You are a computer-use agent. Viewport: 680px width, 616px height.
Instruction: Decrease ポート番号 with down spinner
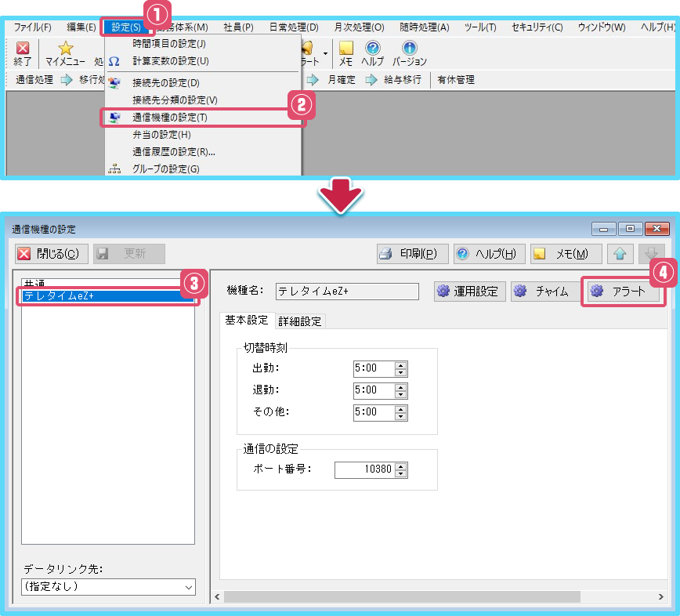click(401, 473)
